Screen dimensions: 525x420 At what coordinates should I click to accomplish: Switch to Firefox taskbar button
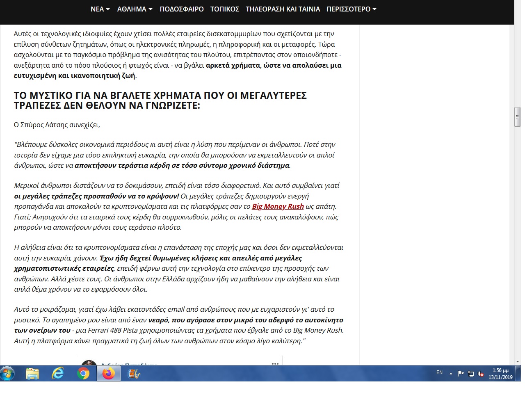[109, 374]
